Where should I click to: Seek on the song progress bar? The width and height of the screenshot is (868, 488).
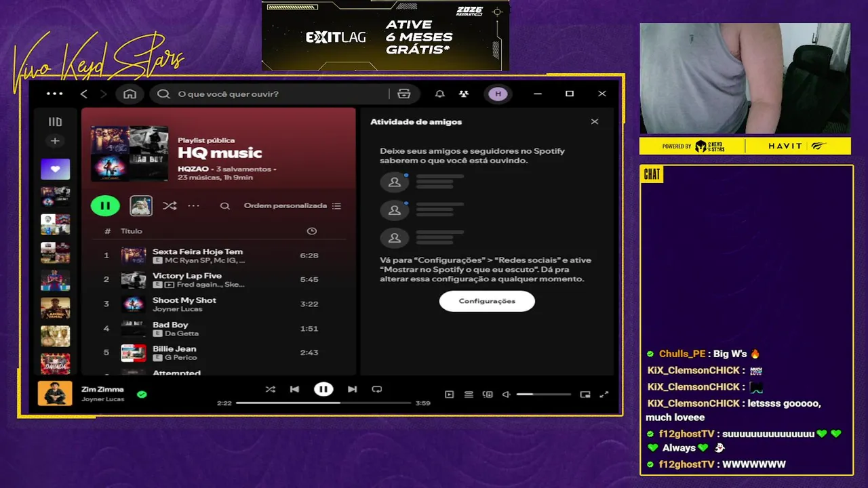[x=323, y=403]
